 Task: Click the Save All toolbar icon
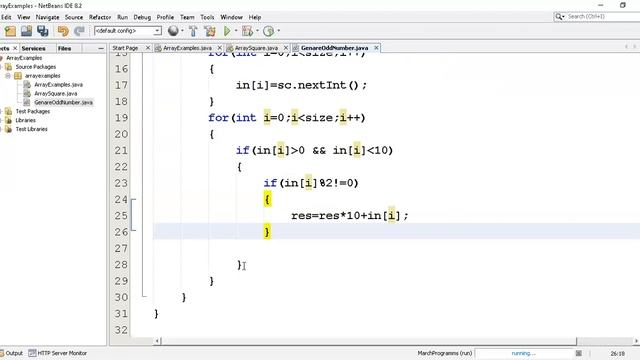point(42,31)
